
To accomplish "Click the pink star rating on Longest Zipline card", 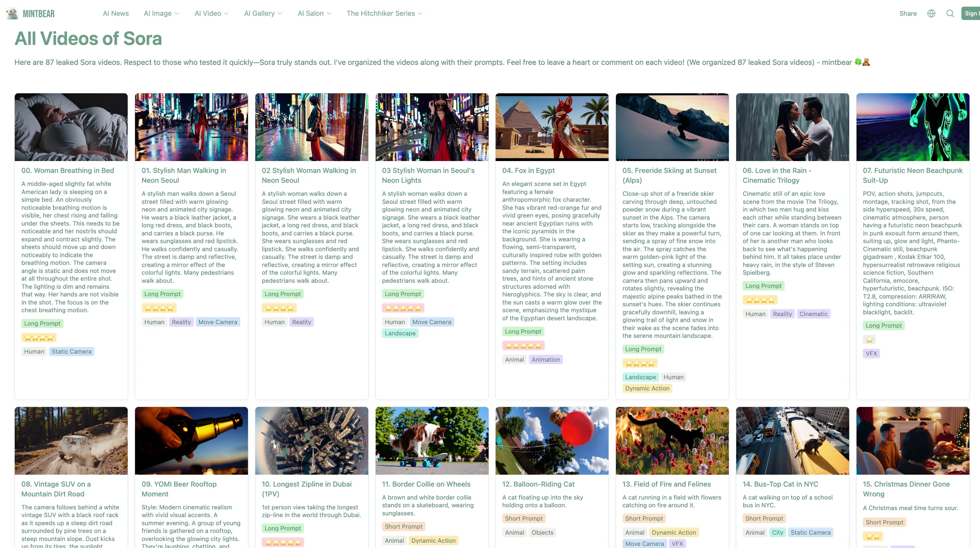I will [x=283, y=542].
